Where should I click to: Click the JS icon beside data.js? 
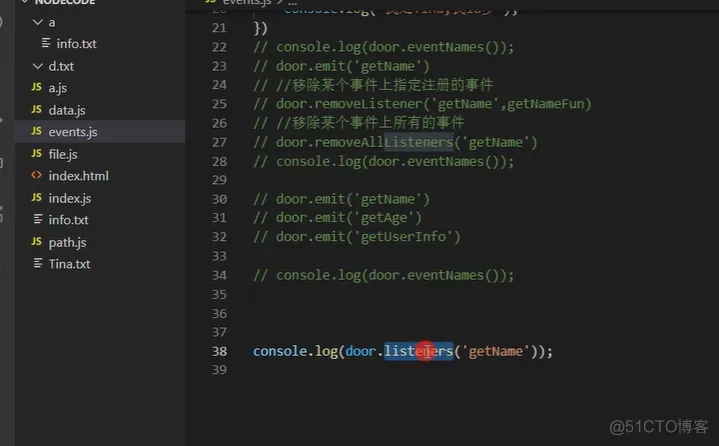click(x=37, y=110)
